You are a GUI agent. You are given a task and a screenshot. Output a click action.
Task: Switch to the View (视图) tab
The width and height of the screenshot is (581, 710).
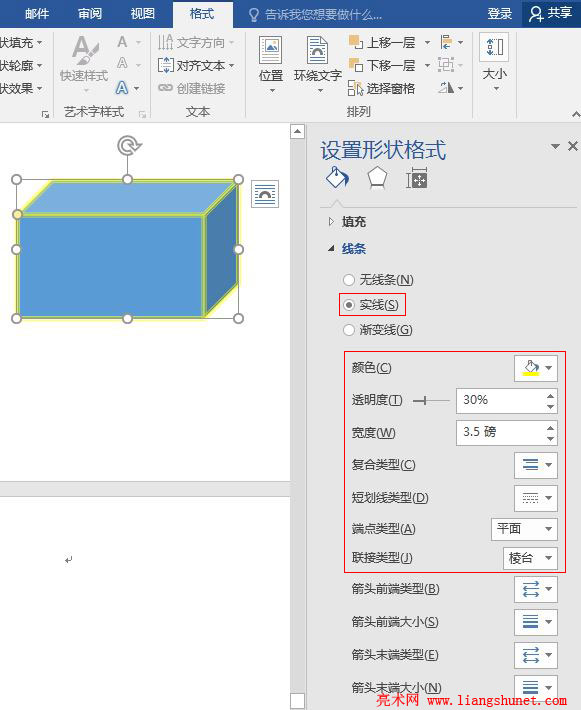click(x=143, y=14)
